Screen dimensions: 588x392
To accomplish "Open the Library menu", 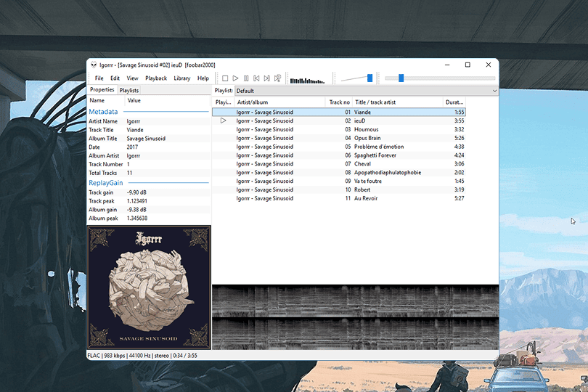I will tap(182, 78).
